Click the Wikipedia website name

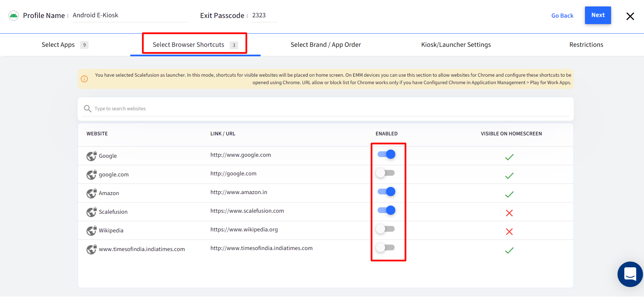(111, 231)
